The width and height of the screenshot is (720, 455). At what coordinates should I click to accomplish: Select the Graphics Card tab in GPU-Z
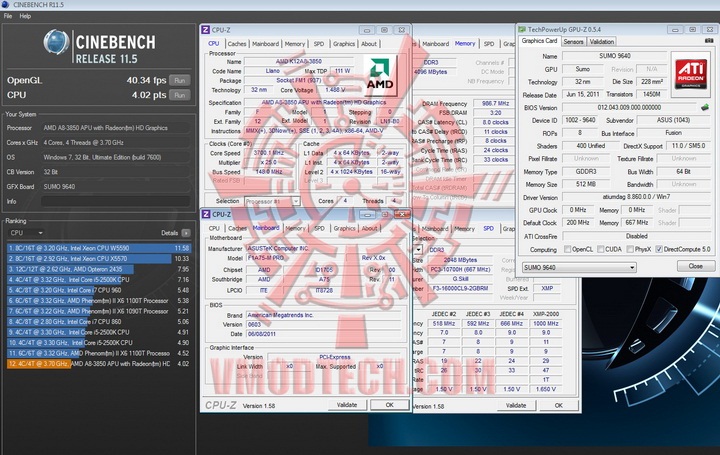[539, 41]
